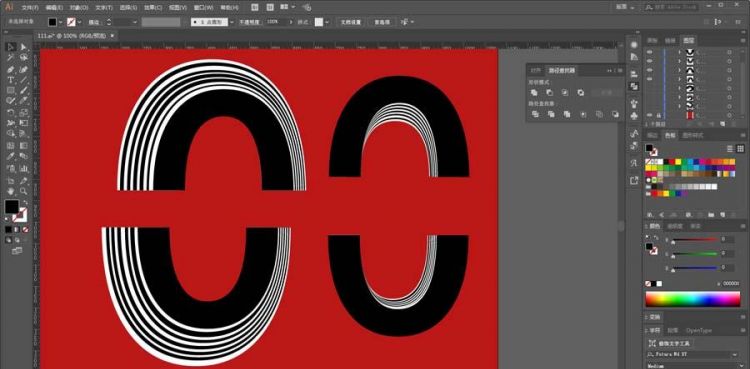Switch to the 段落 tab next to 字符
The width and height of the screenshot is (750, 369).
[x=673, y=330]
